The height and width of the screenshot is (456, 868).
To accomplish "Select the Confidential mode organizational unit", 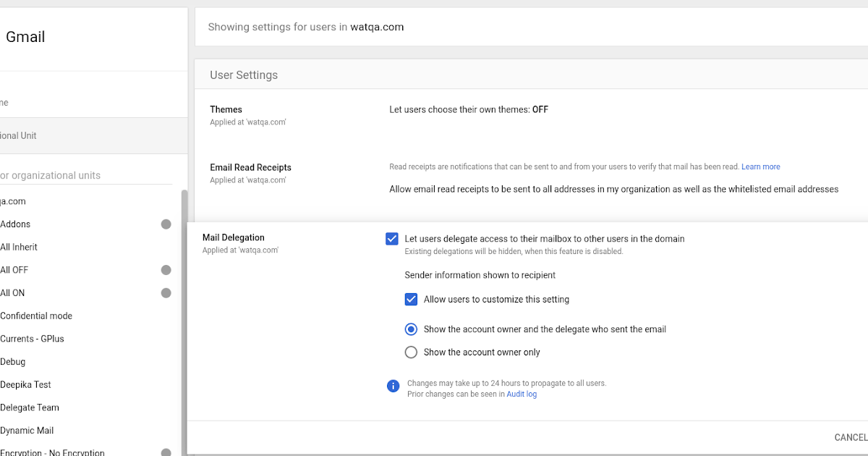I will coord(36,316).
